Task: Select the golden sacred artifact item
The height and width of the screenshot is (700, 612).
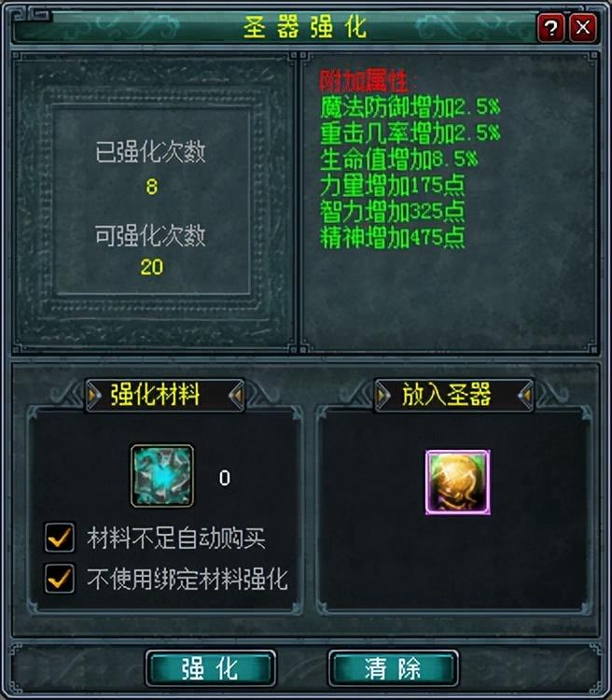Action: [458, 483]
